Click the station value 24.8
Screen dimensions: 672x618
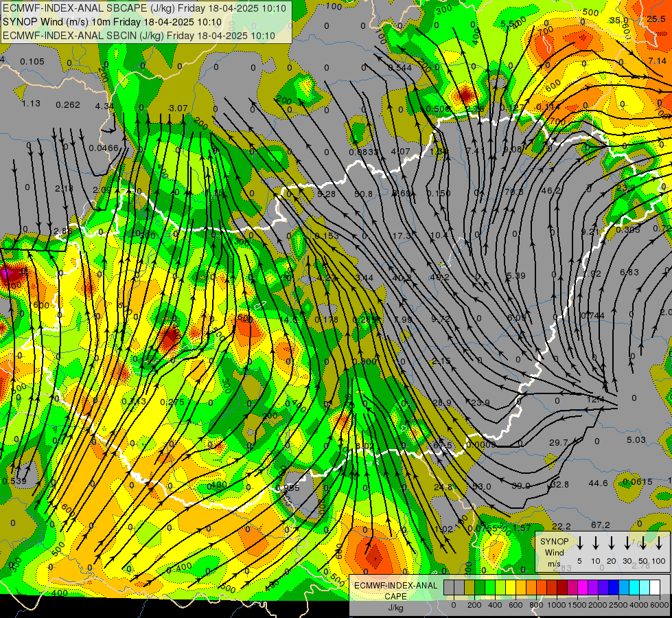tap(443, 488)
